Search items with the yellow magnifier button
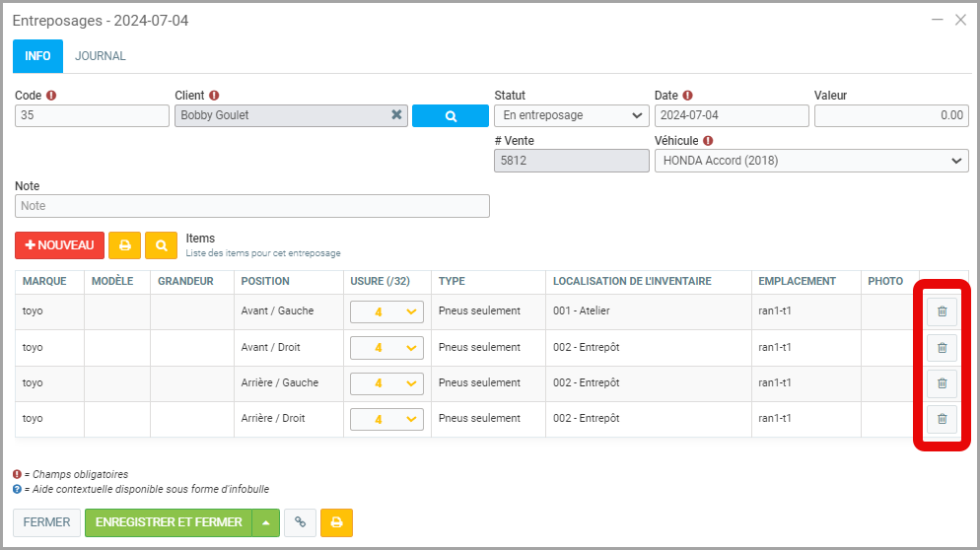 coord(161,244)
